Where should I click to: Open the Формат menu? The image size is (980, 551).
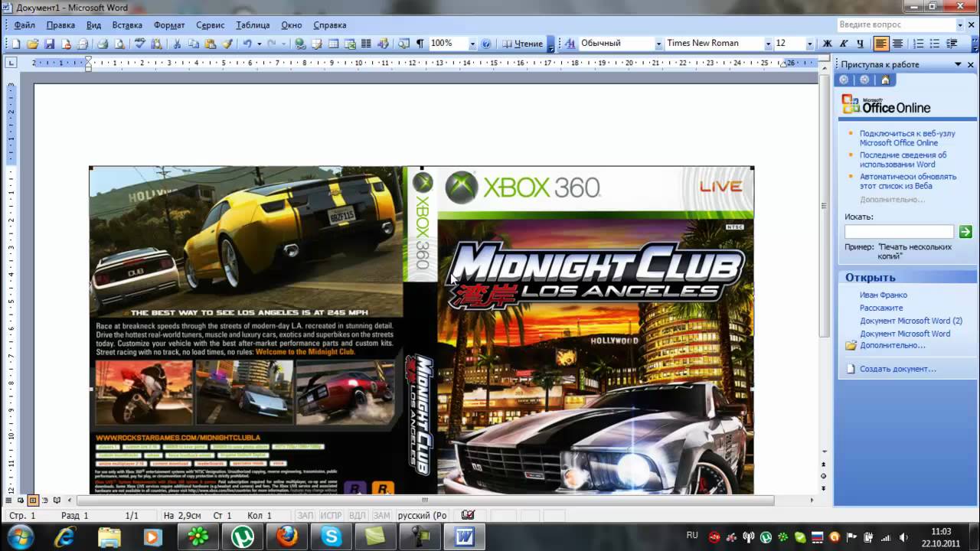point(169,25)
